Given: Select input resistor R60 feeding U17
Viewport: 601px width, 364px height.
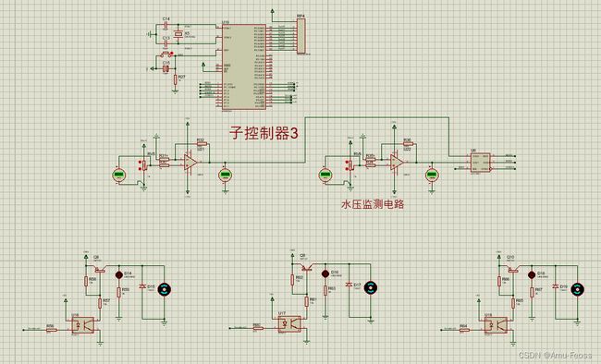Looking at the screenshot, I should pos(258,328).
